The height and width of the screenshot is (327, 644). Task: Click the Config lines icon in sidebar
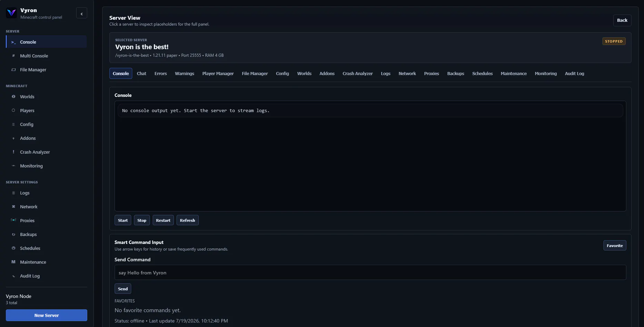pyautogui.click(x=14, y=124)
